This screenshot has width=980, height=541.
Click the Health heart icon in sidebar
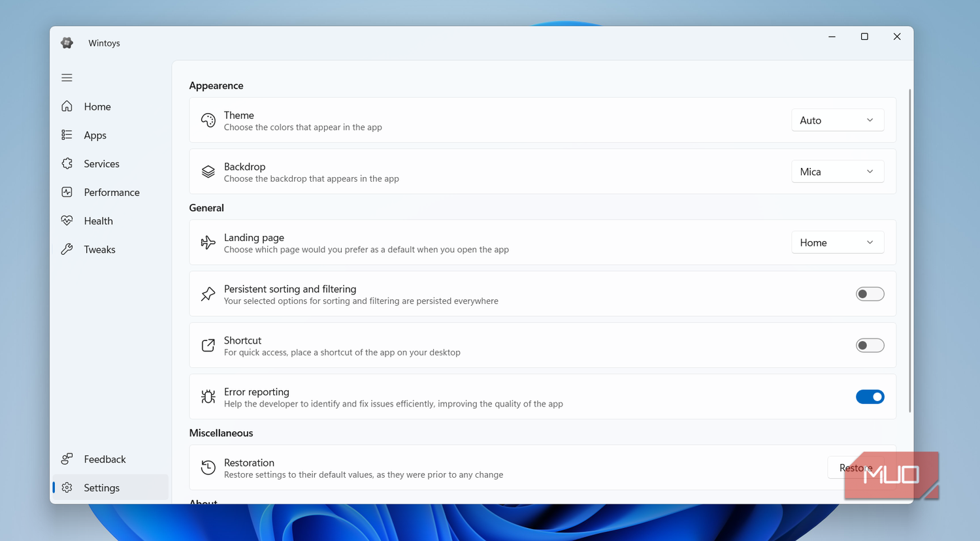click(x=67, y=221)
